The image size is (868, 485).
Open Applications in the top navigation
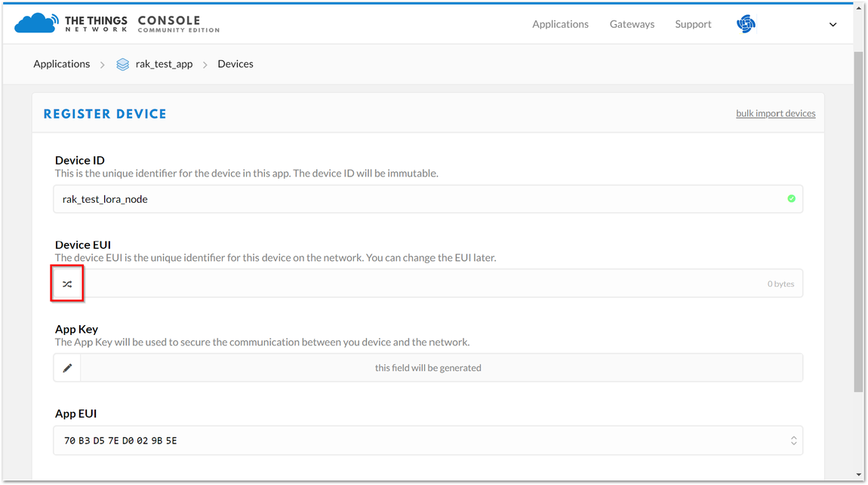point(560,24)
